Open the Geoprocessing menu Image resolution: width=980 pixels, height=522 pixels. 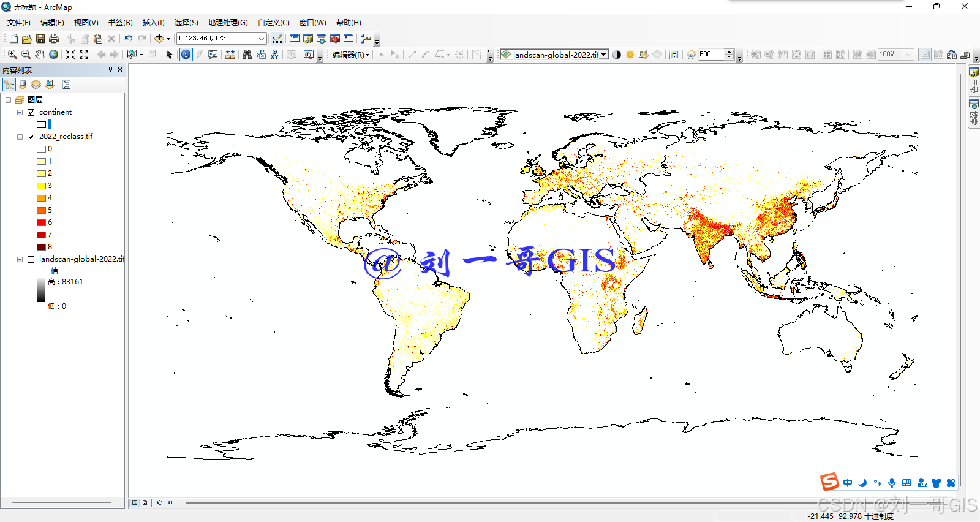[x=228, y=23]
